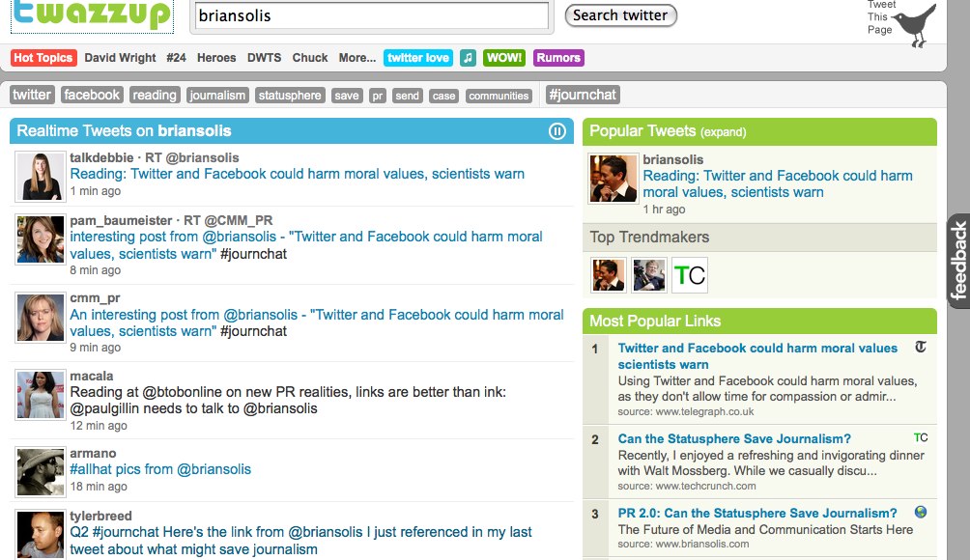The image size is (970, 560).
Task: Open cmm_pr's An interesting post tweet
Action: 317,322
